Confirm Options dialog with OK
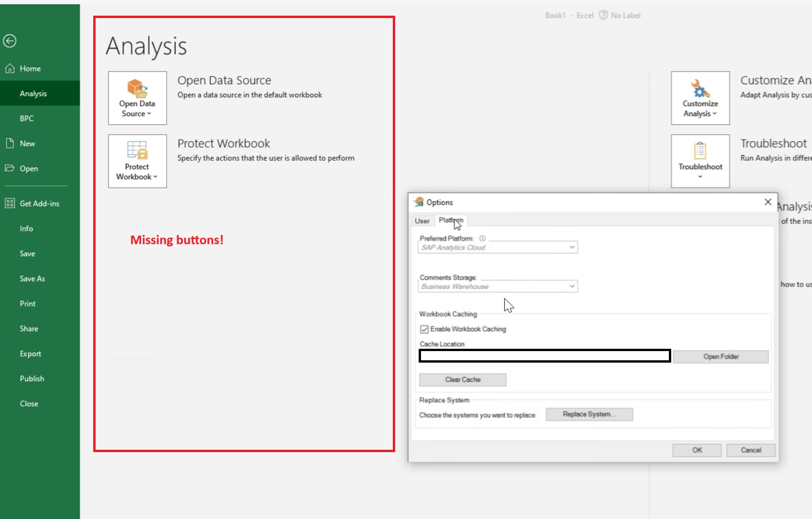The image size is (812, 519). coord(697,450)
